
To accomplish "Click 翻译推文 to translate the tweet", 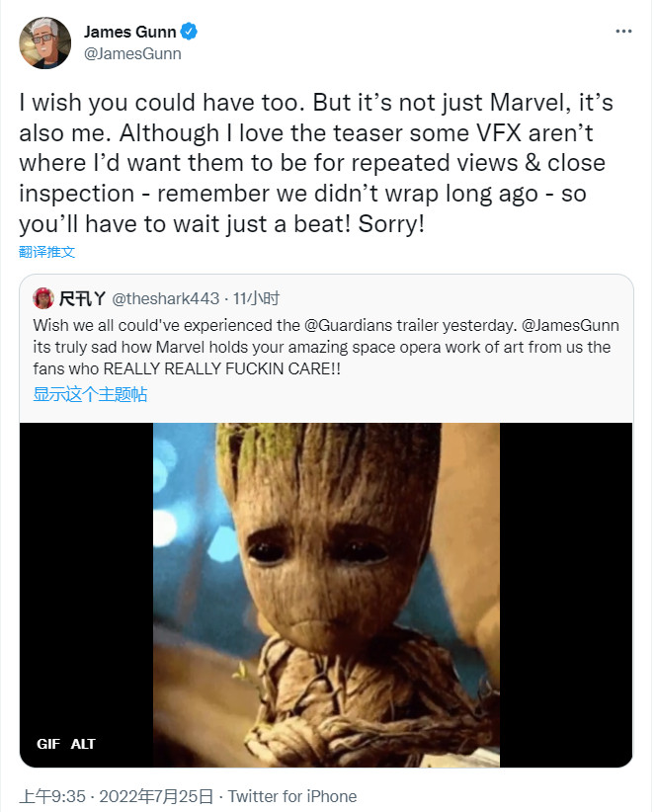I will (46, 252).
